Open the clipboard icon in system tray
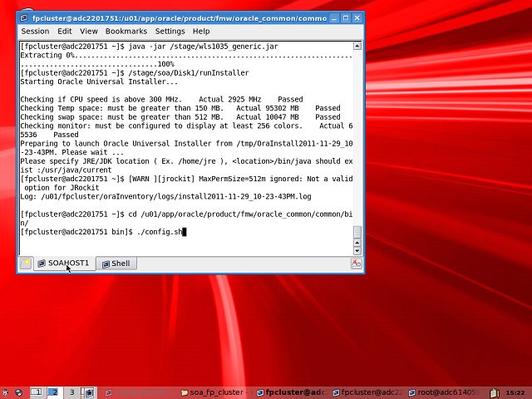 pyautogui.click(x=494, y=392)
